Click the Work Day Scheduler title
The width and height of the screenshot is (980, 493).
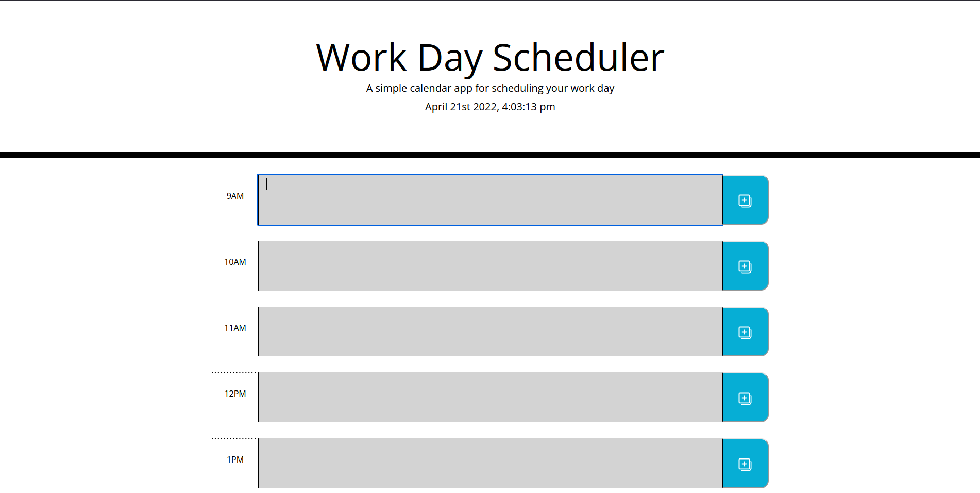point(489,57)
